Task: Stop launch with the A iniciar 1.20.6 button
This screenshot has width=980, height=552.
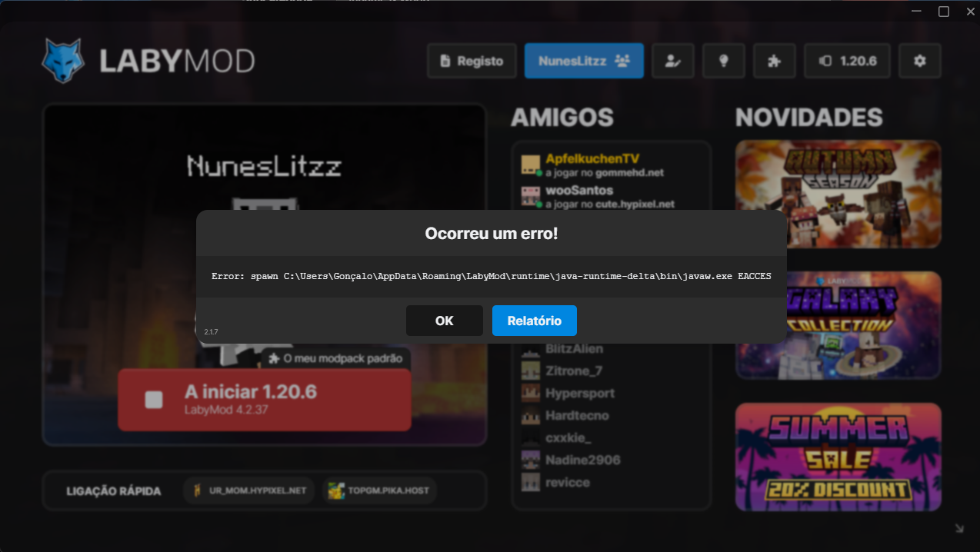Action: (265, 399)
